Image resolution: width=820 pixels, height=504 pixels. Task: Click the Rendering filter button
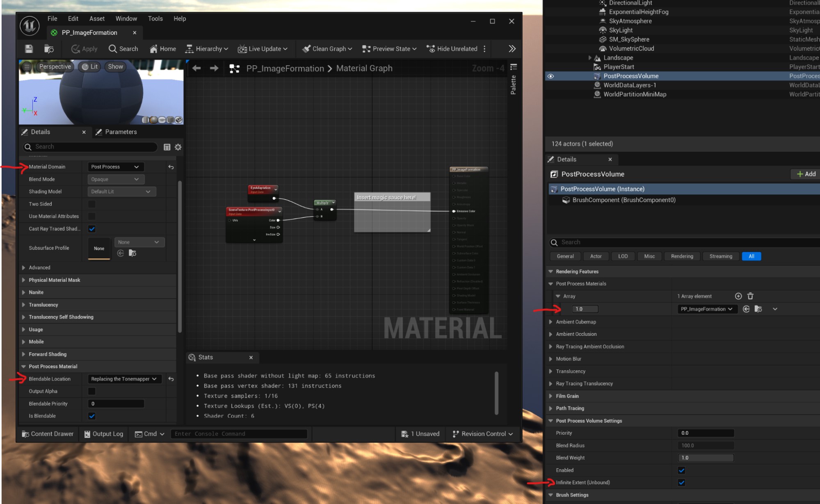pos(682,256)
